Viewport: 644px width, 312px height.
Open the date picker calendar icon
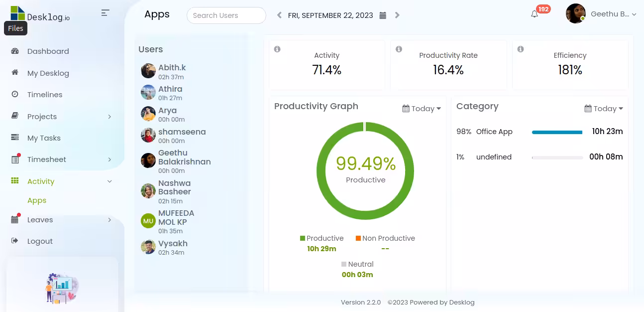coord(383,15)
